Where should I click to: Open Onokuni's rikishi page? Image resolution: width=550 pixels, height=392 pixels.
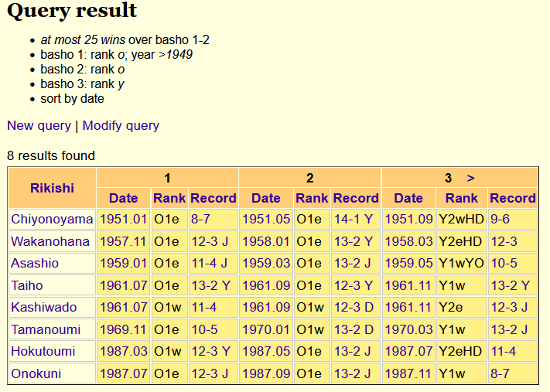(36, 373)
